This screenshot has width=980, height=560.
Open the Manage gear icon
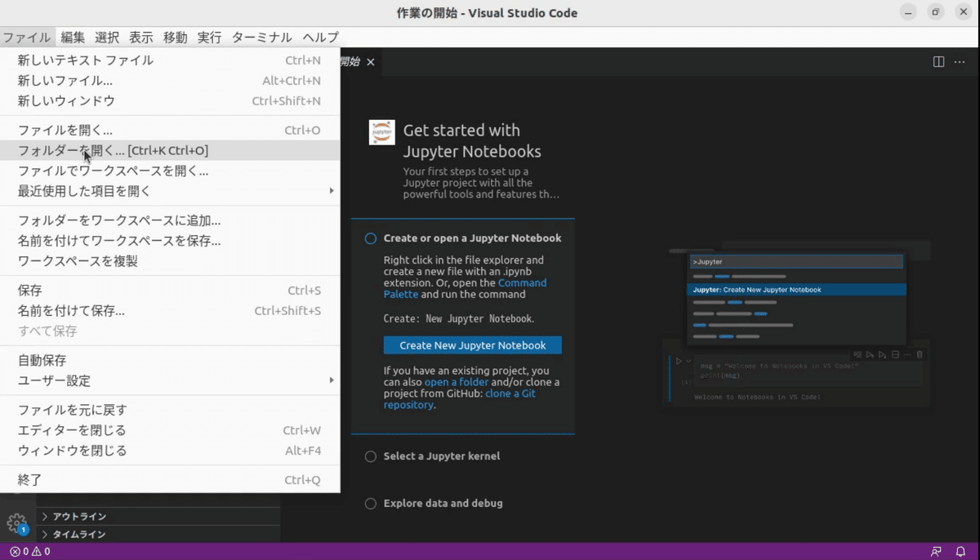coord(16,522)
